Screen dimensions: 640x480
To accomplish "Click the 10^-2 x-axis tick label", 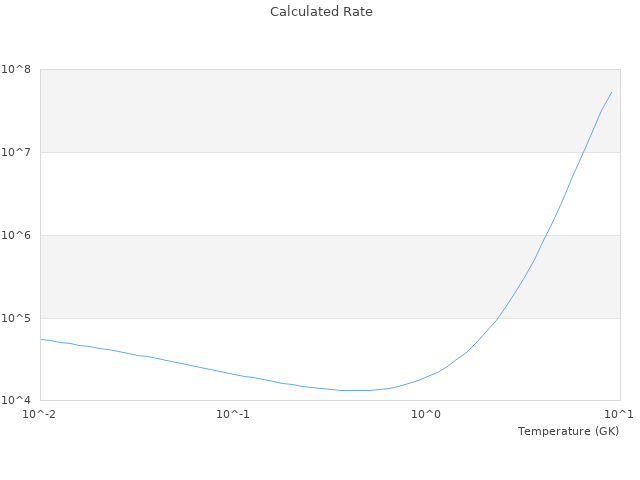I will pos(41,414).
